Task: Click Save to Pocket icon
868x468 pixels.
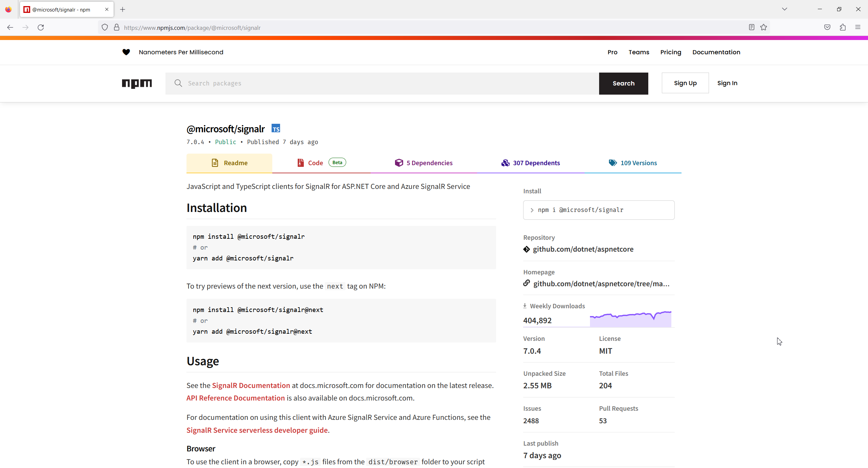Action: coord(827,27)
